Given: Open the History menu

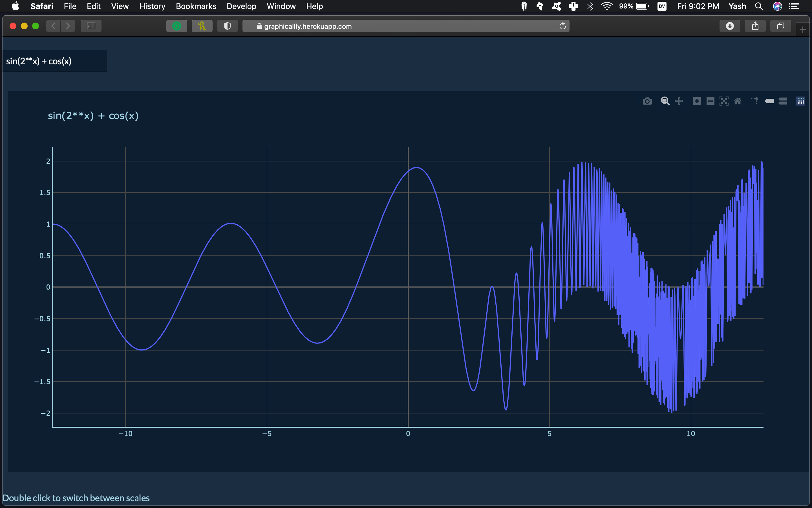Looking at the screenshot, I should [152, 6].
